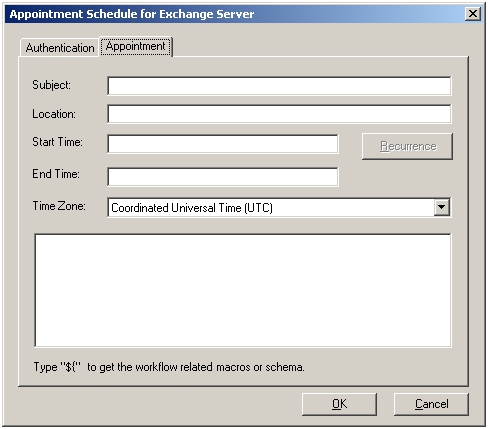Expand the Time Zone dropdown arrow
The image size is (488, 429).
442,207
